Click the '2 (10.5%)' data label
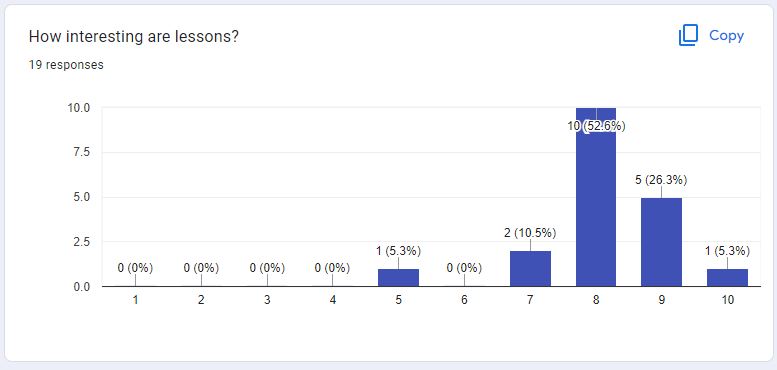This screenshot has height=370, width=777. pos(530,233)
